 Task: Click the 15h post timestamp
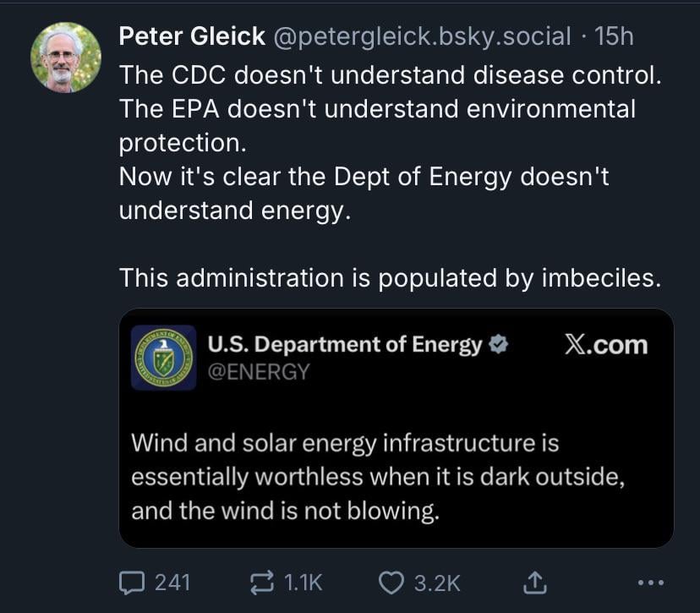click(614, 36)
